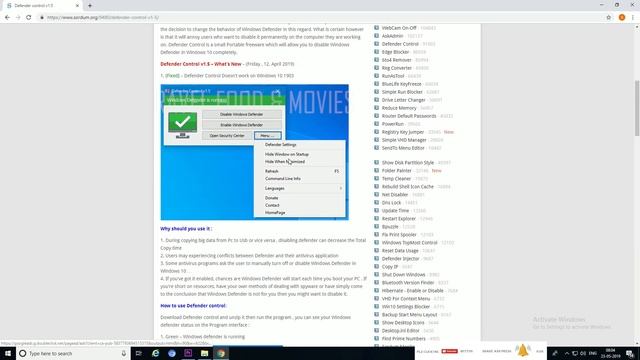This screenshot has height=360, width=640.
Task: Click the icon beside SendTo Menu Editor
Action: tap(376, 148)
